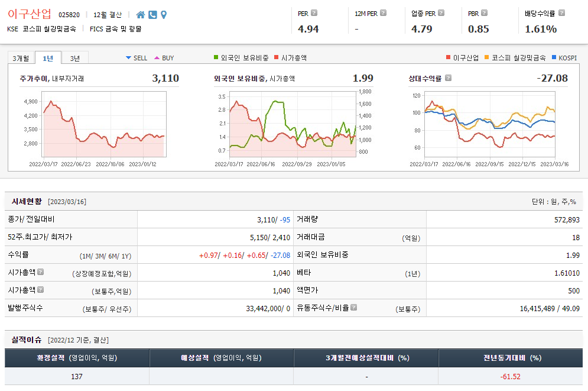
Task: Open help icon beside 시가총액 보통주
Action: 41,289
